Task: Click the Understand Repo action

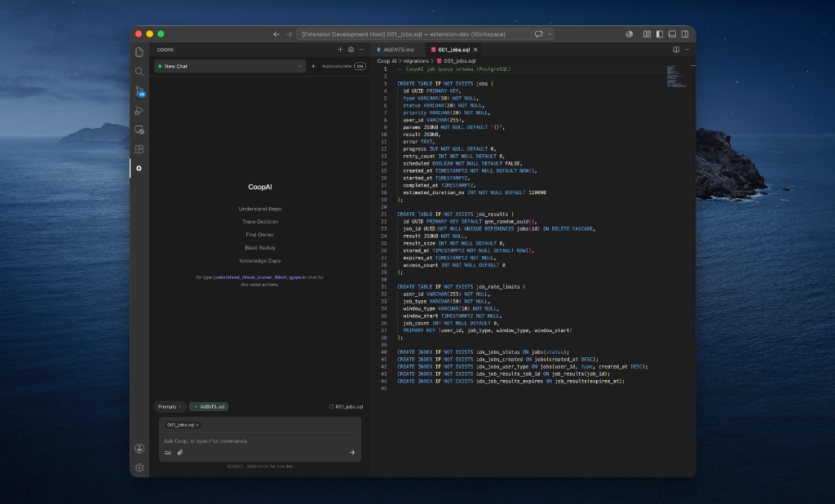Action: point(260,209)
